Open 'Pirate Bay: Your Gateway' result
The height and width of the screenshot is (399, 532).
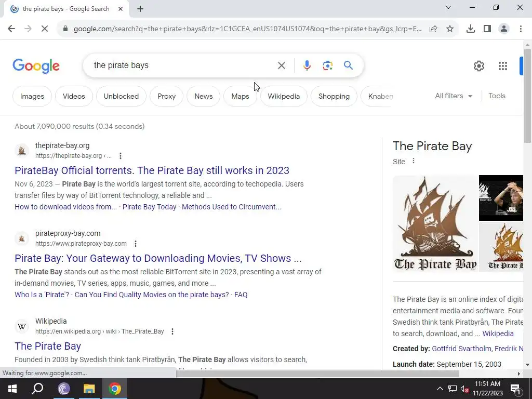point(158,258)
